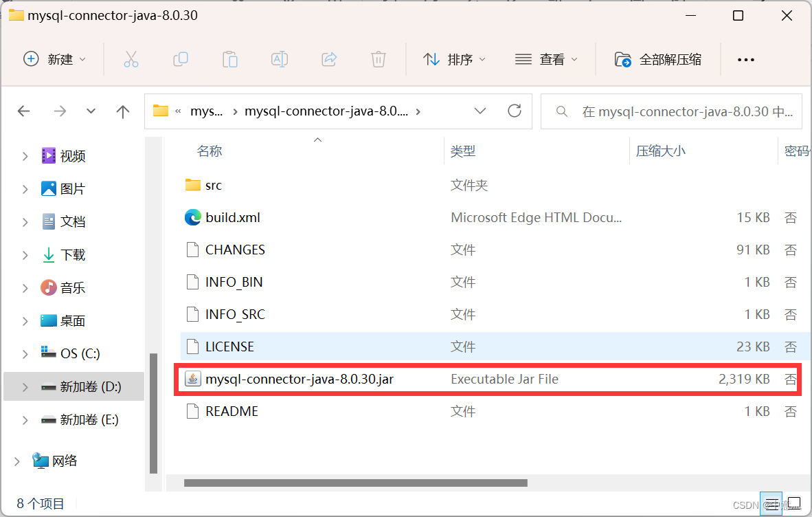The width and height of the screenshot is (812, 517).
Task: Expand the 视频 tree node
Action: point(25,156)
